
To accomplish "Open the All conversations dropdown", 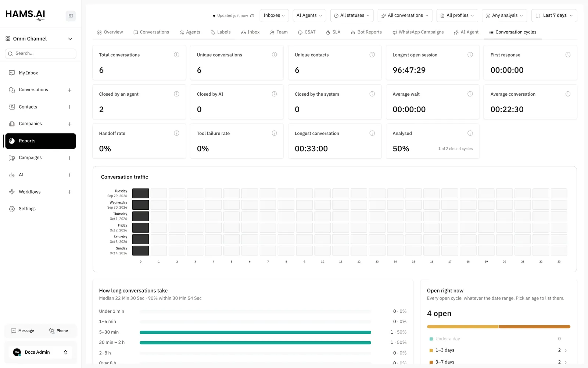I will coord(405,15).
